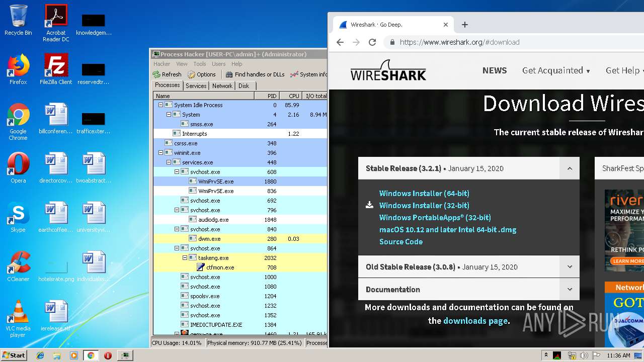Open System information in Process Hacker toolbar
The height and width of the screenshot is (362, 644).
coord(309,74)
